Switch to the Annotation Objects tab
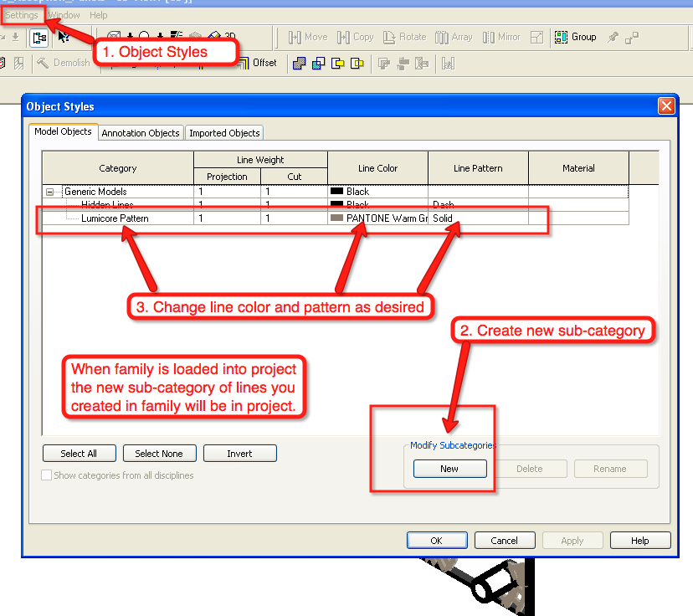The image size is (693, 616). coord(141,133)
